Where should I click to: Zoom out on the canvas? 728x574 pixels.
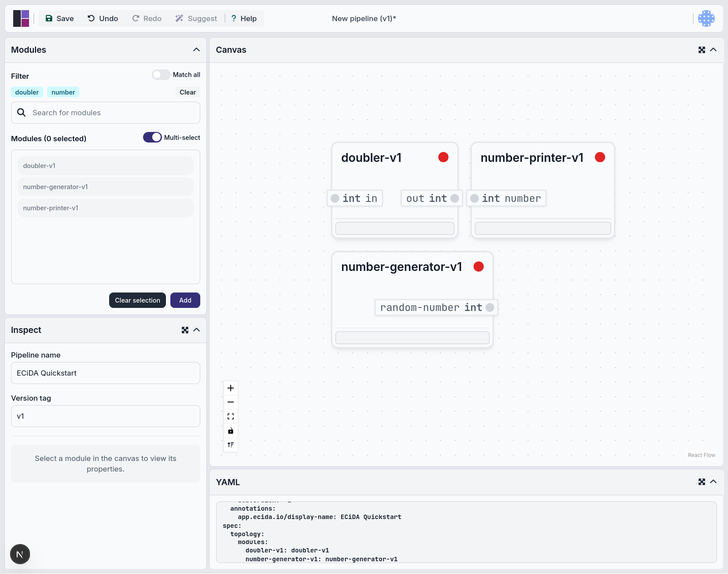coord(231,402)
